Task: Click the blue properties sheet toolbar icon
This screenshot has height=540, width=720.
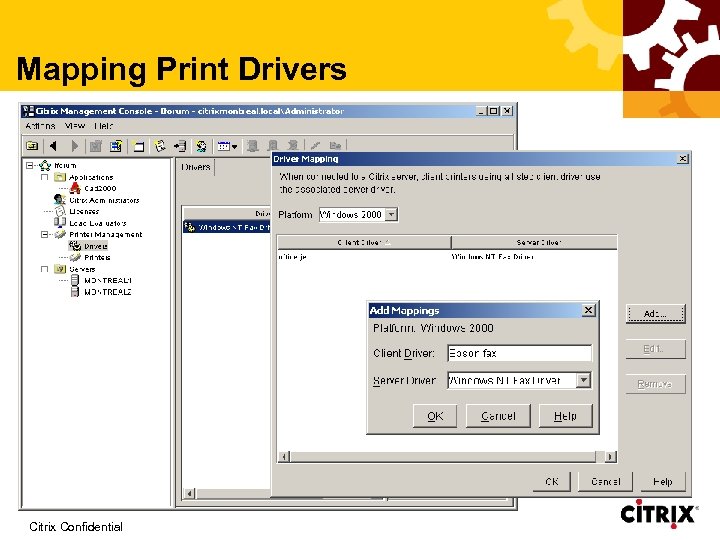Action: coord(116,146)
